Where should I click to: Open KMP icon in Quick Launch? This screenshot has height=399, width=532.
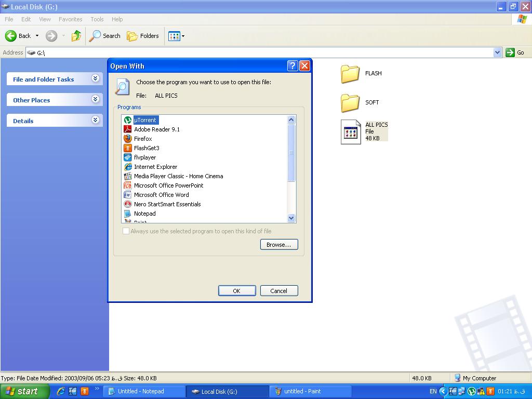[73, 391]
